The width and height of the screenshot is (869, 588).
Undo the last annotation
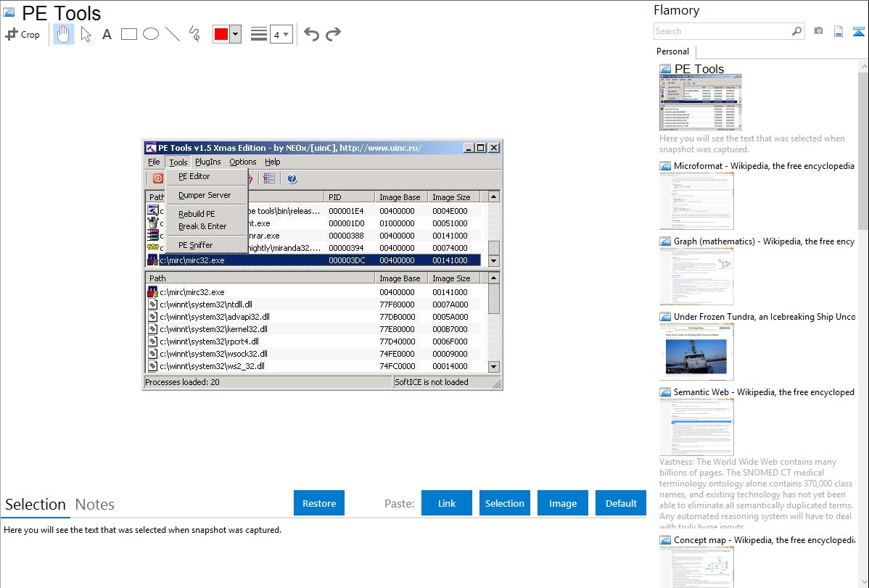pos(311,34)
